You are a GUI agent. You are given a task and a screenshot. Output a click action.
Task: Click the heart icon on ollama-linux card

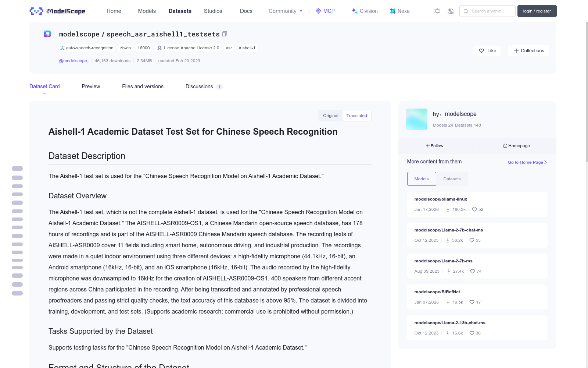coord(474,209)
